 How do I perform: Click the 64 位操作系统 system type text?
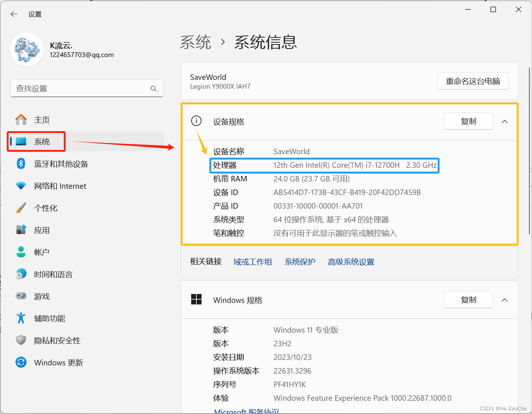pyautogui.click(x=331, y=220)
